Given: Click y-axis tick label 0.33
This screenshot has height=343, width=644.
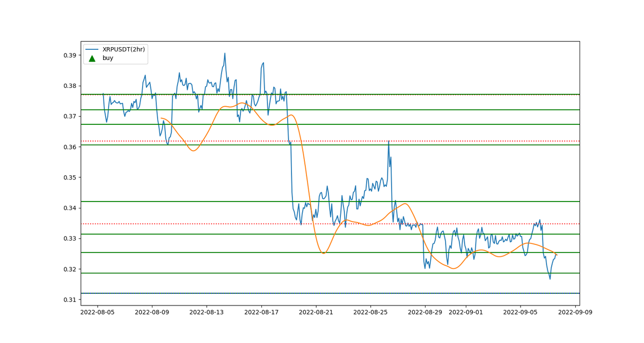Looking at the screenshot, I should coord(70,238).
